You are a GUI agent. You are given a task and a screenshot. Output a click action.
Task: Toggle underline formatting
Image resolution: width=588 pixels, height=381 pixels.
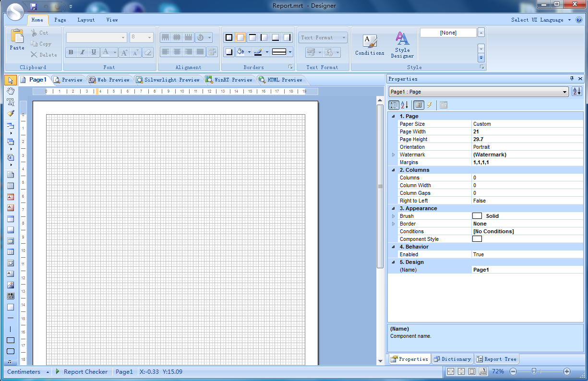pyautogui.click(x=94, y=52)
